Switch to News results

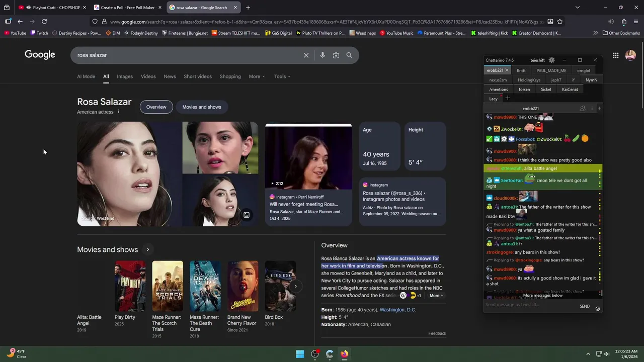[x=170, y=76]
